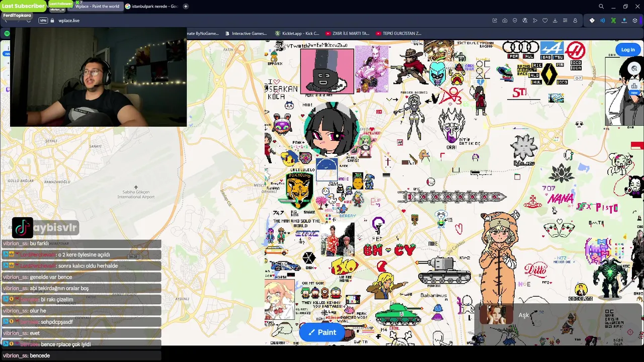Switch to Wplace - Paint the world tab
Image resolution: width=644 pixels, height=362 pixels.
coord(97,7)
